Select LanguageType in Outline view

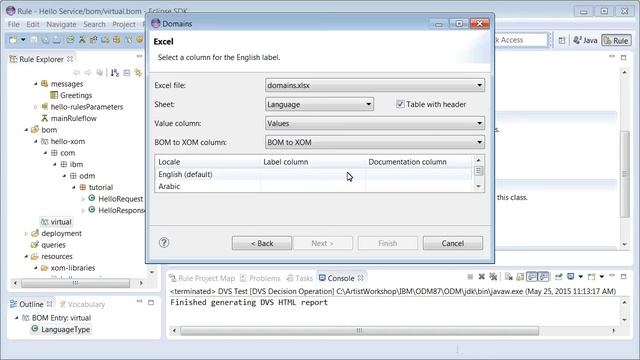pyautogui.click(x=60, y=329)
